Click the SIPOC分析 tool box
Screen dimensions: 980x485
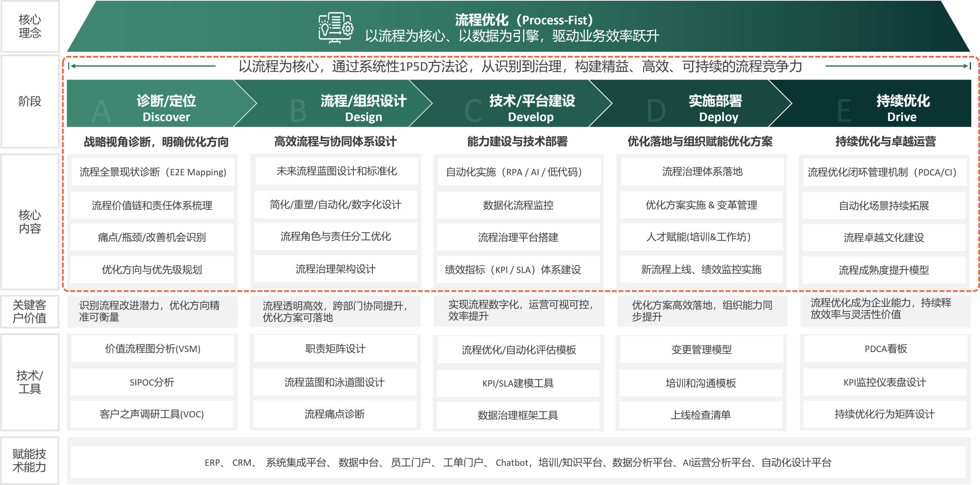pos(152,382)
